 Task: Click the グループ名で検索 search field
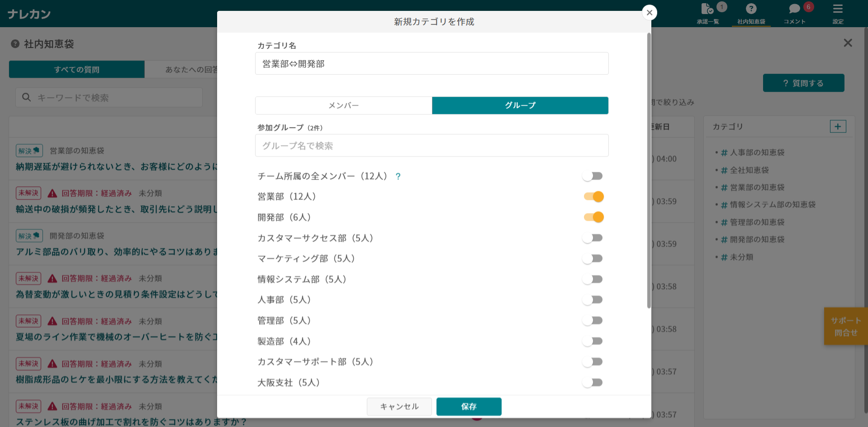431,145
